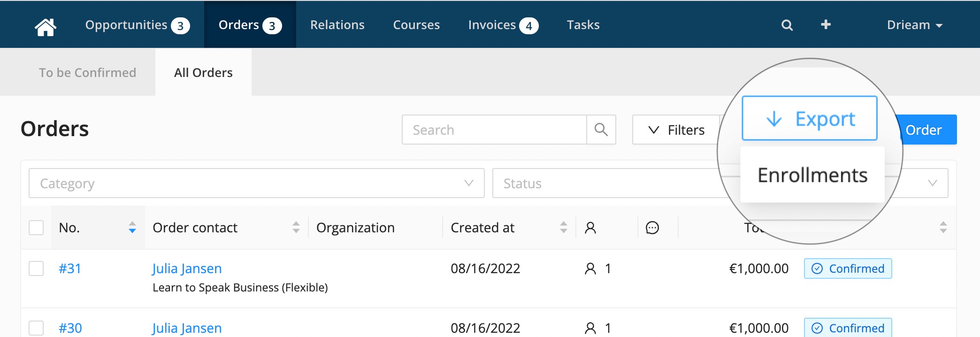The image size is (980, 337).
Task: Click the Export button
Action: tap(809, 119)
